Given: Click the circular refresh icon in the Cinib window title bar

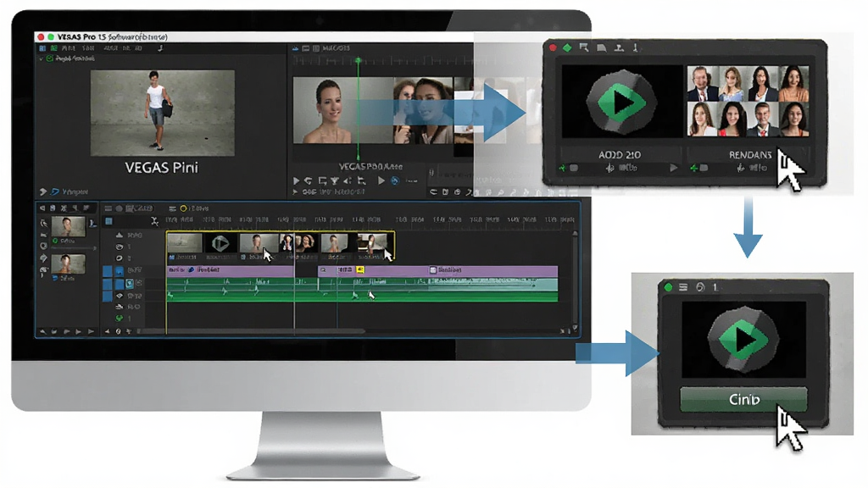Looking at the screenshot, I should click(699, 287).
